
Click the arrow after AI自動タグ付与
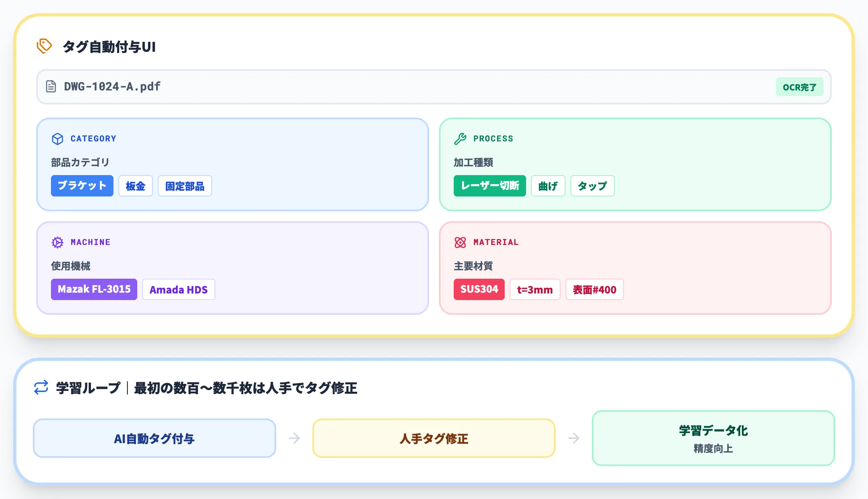click(294, 438)
